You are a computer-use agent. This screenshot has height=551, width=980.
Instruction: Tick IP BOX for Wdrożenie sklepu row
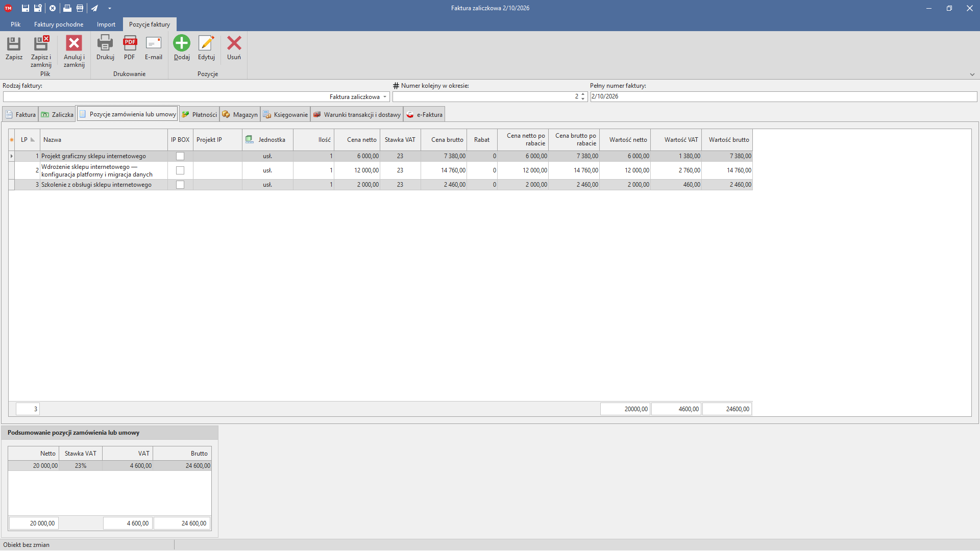180,170
